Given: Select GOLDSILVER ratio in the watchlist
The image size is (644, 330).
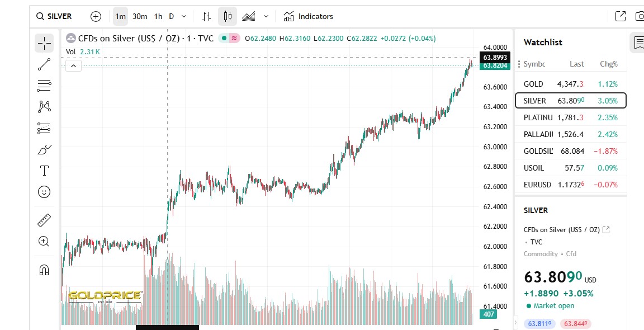Looking at the screenshot, I should tap(571, 151).
